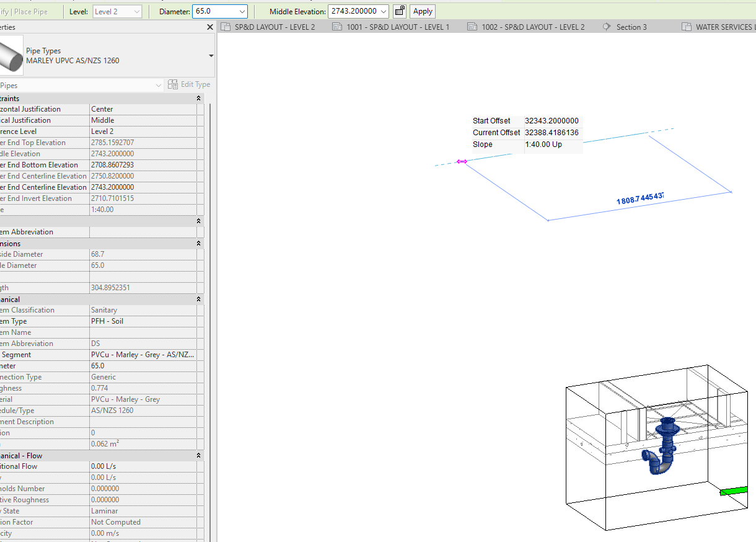Open the Pipe Types selector dropdown arrow
Screen dimensions: 756x542
(211, 56)
